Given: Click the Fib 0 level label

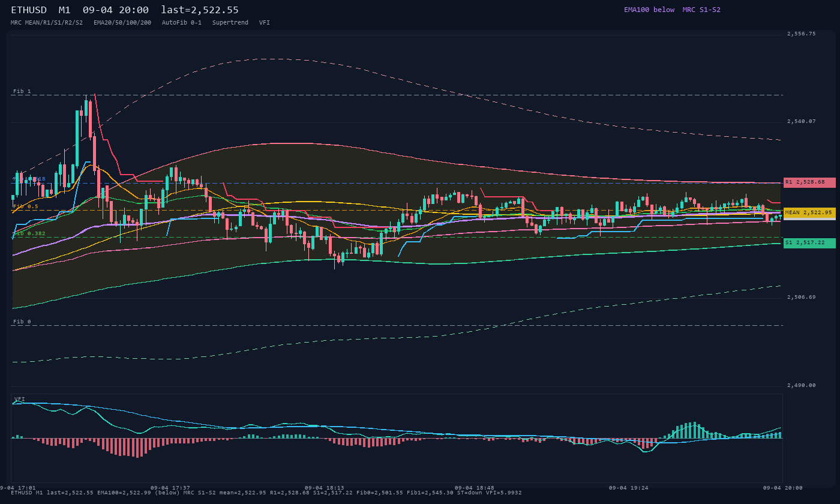Looking at the screenshot, I should click(x=22, y=322).
